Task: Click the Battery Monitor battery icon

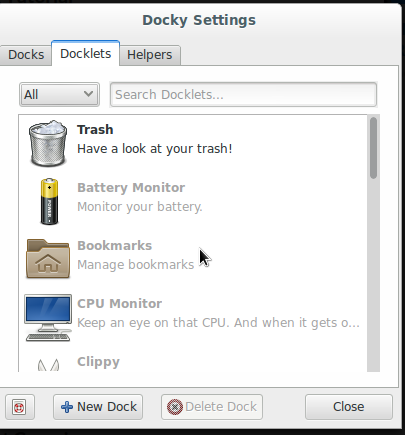Action: click(x=49, y=201)
